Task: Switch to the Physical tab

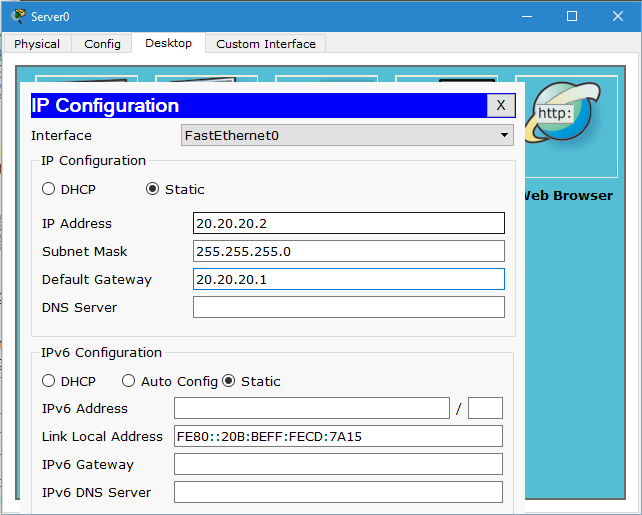Action: click(37, 44)
